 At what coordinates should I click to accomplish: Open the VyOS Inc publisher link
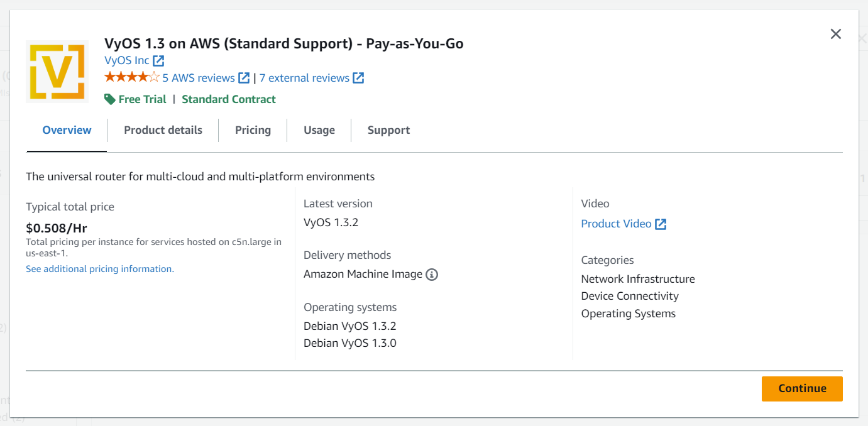[126, 60]
